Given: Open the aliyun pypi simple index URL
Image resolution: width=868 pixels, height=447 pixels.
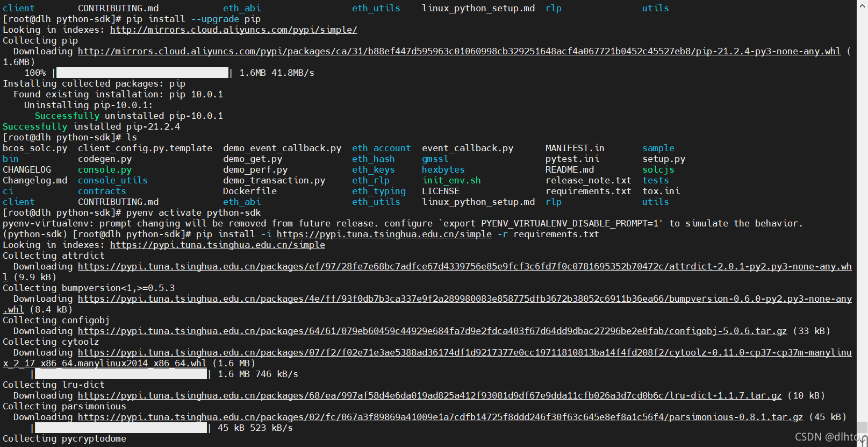Looking at the screenshot, I should click(234, 30).
